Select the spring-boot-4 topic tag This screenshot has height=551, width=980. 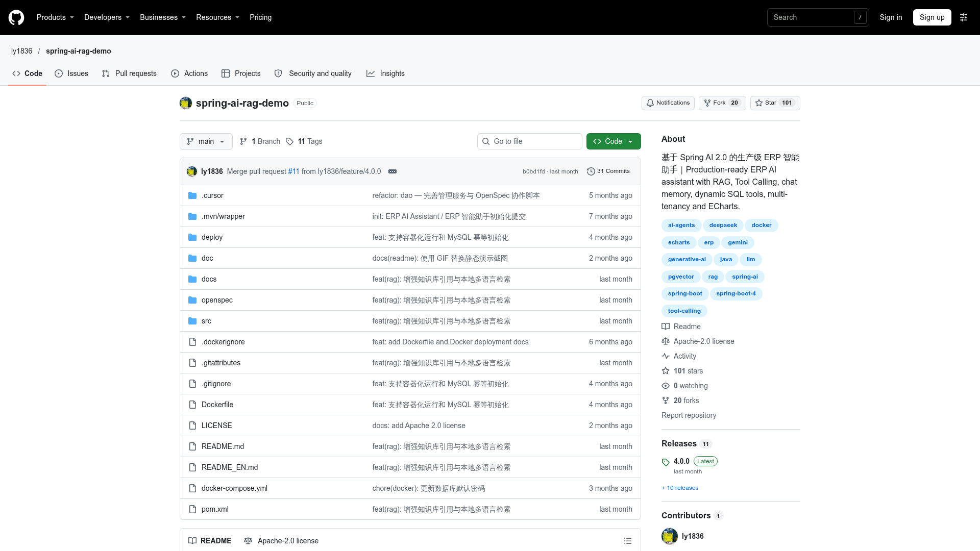pyautogui.click(x=736, y=294)
